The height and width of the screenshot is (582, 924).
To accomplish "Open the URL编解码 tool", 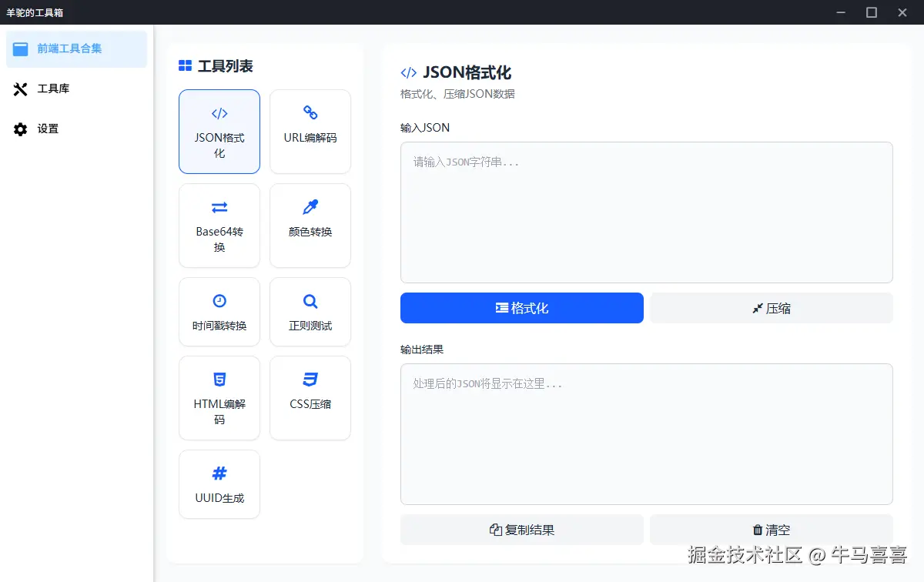I will 310,131.
